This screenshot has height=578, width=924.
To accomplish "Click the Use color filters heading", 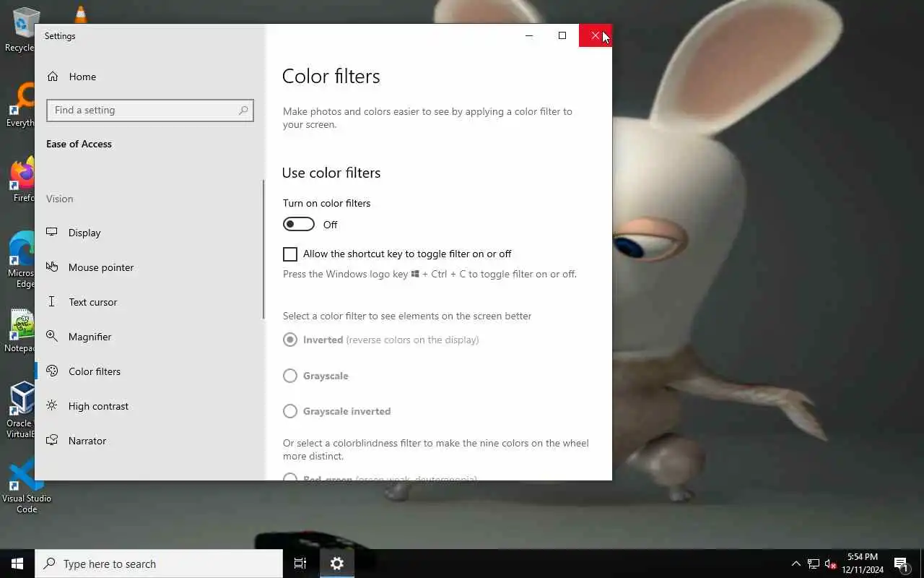I will [x=331, y=173].
